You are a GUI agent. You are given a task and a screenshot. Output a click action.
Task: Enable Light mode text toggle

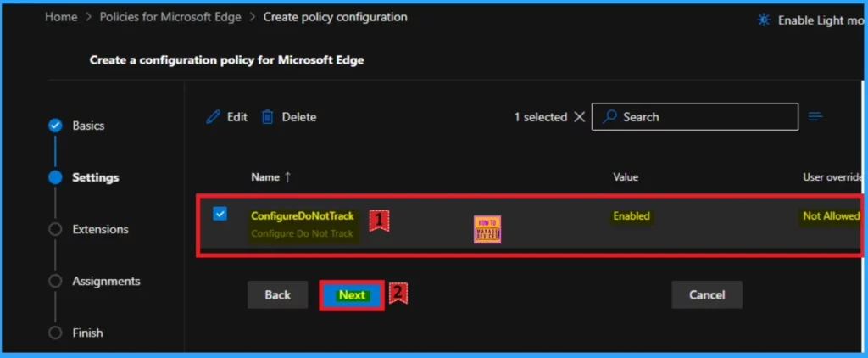pos(821,20)
